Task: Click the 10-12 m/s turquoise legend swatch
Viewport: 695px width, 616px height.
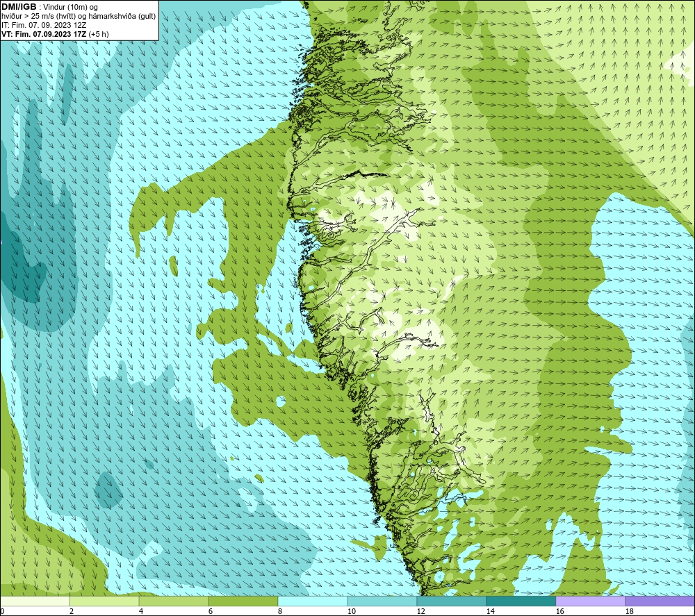Action: 382,601
